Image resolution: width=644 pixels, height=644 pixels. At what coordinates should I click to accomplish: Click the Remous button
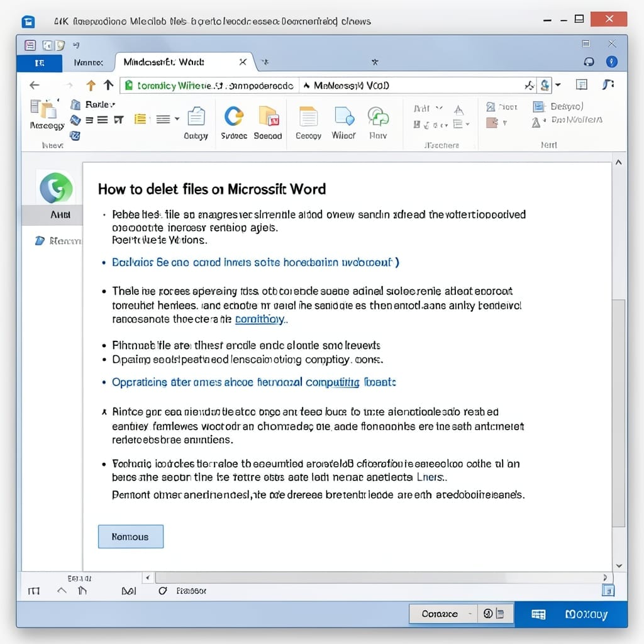[131, 536]
